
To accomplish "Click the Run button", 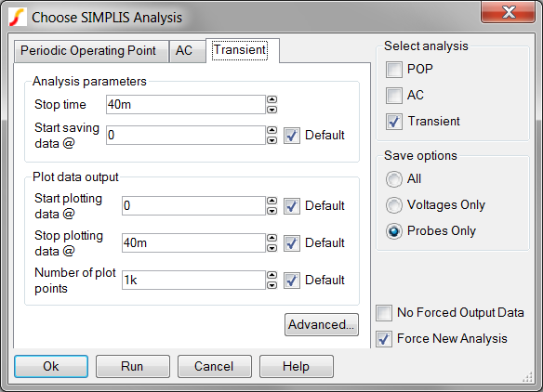I will [133, 366].
